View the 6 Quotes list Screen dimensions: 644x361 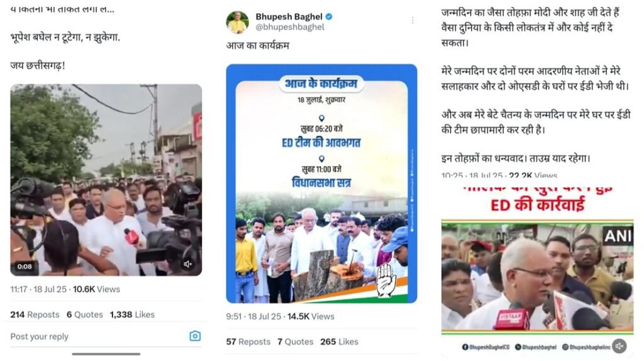(x=85, y=314)
